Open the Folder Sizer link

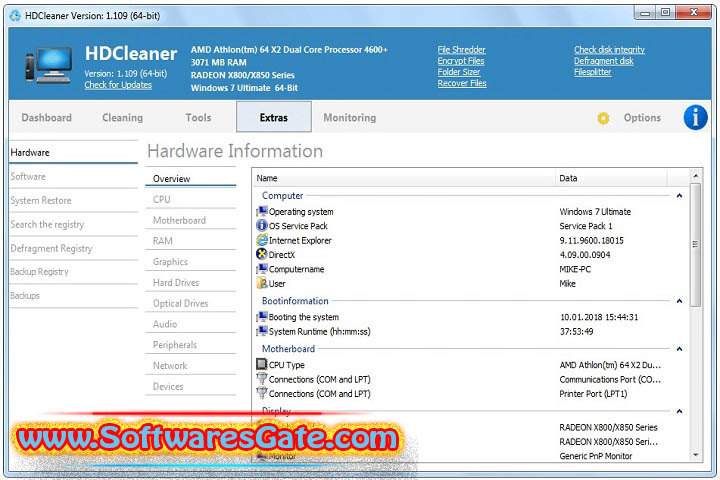pyautogui.click(x=459, y=72)
